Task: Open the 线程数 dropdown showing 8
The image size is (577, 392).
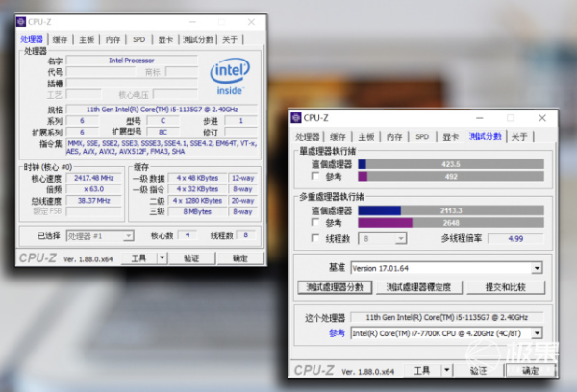Action: [x=383, y=239]
